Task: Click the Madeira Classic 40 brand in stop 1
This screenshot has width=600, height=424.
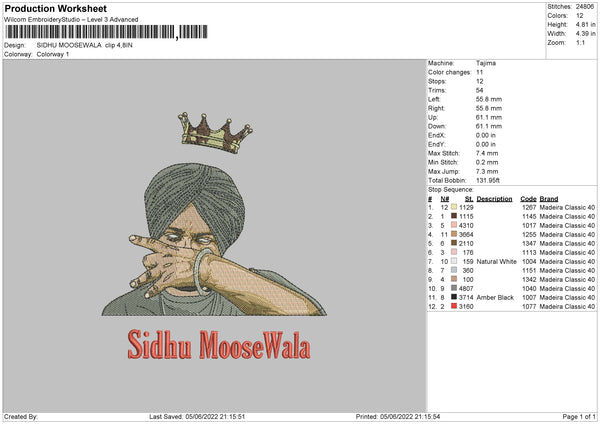Action: pos(567,207)
